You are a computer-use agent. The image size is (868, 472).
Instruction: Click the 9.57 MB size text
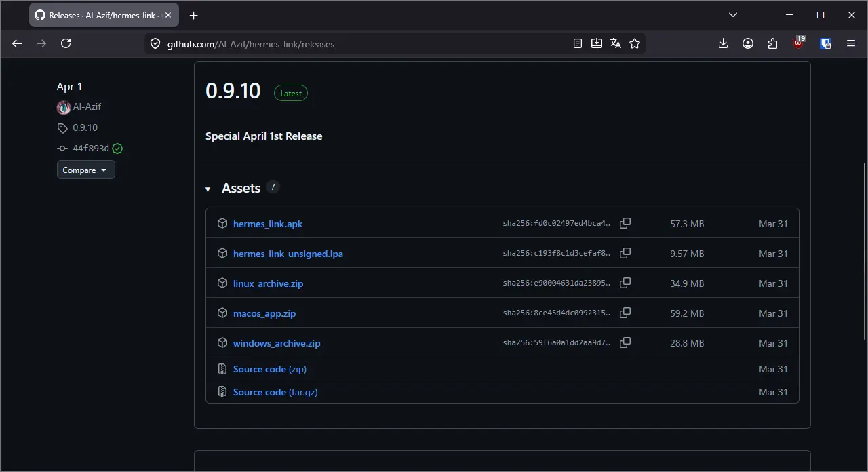(x=687, y=254)
